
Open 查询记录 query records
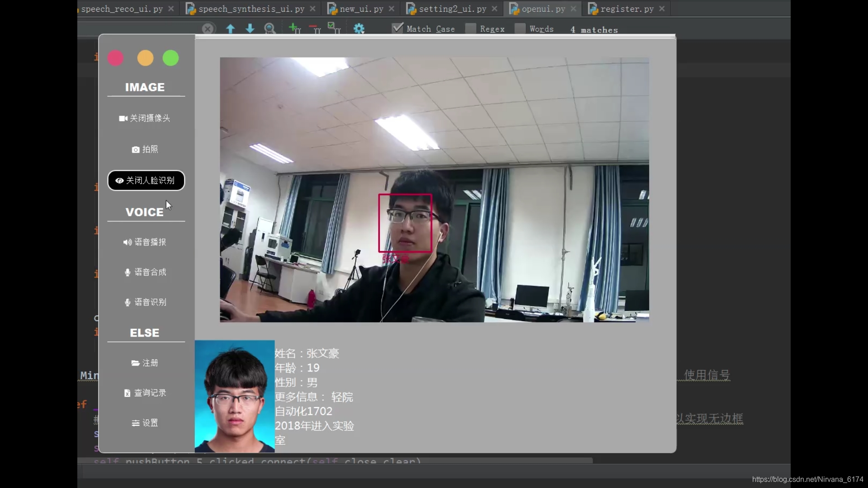tap(145, 393)
